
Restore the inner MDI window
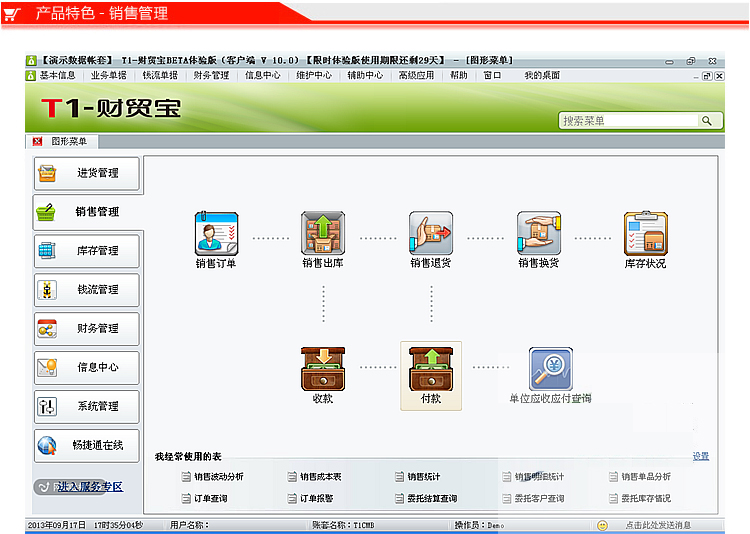(x=707, y=76)
